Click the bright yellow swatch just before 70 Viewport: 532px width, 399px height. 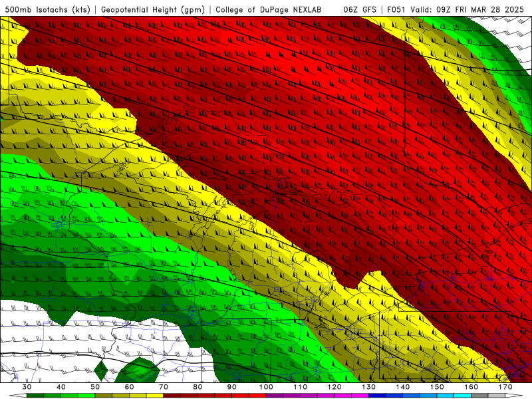[155, 396]
